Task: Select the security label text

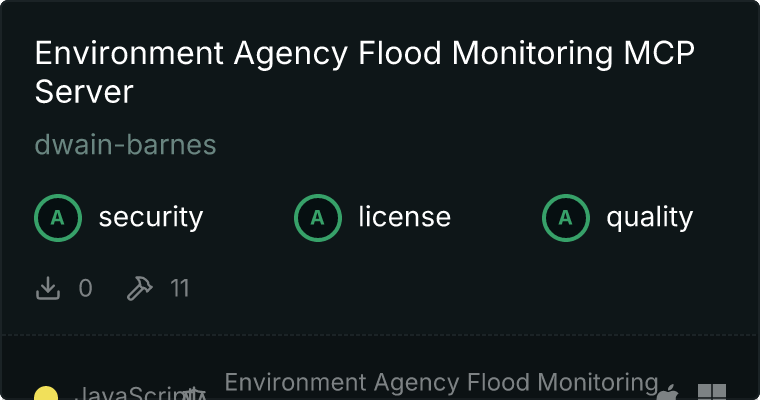Action: [x=150, y=217]
